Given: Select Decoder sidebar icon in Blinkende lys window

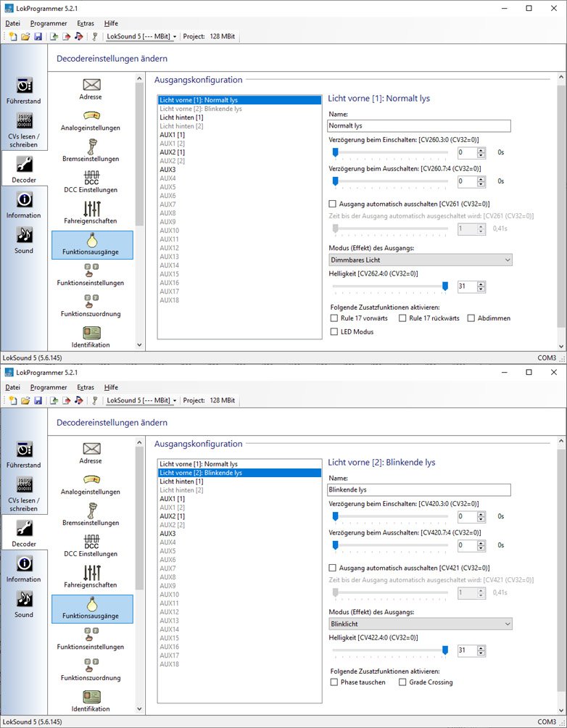Looking at the screenshot, I should 24,534.
